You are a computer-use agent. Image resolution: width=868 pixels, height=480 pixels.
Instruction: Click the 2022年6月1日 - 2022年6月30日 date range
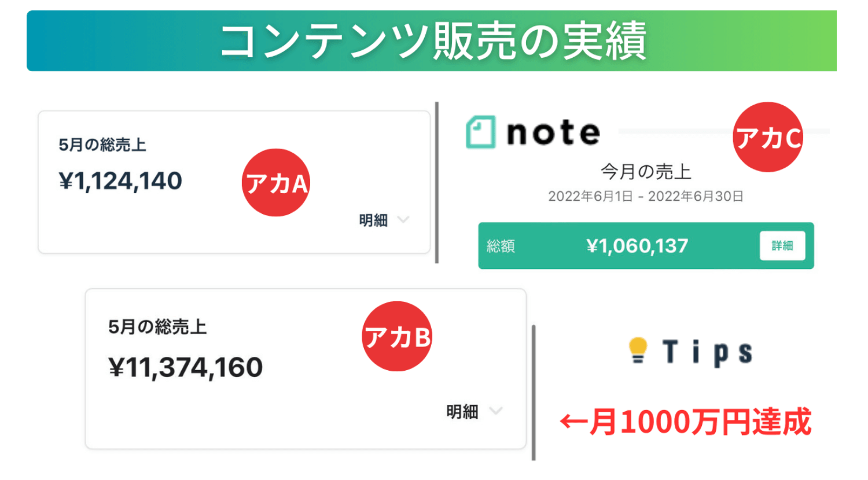[x=646, y=197]
